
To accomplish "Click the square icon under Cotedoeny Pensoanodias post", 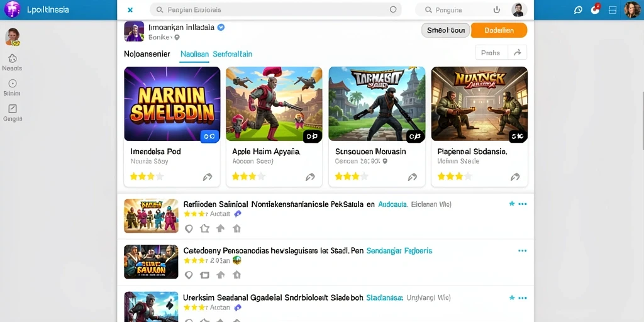I will click(204, 275).
